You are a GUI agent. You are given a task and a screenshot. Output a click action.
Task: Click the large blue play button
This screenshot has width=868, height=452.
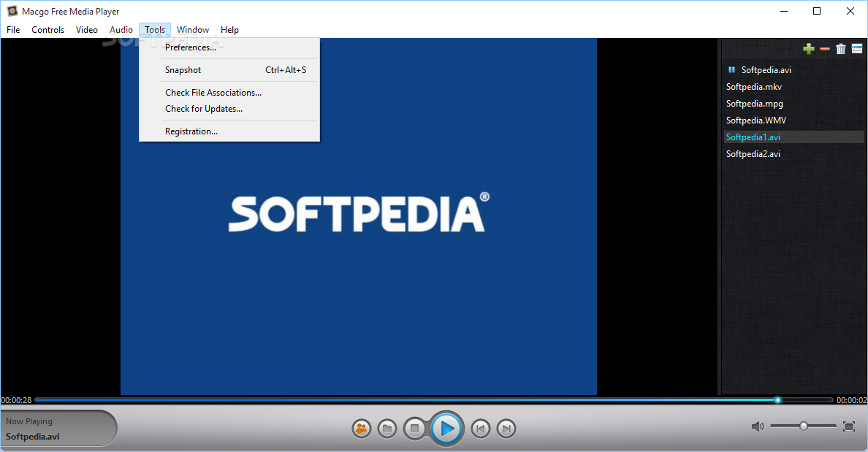446,428
